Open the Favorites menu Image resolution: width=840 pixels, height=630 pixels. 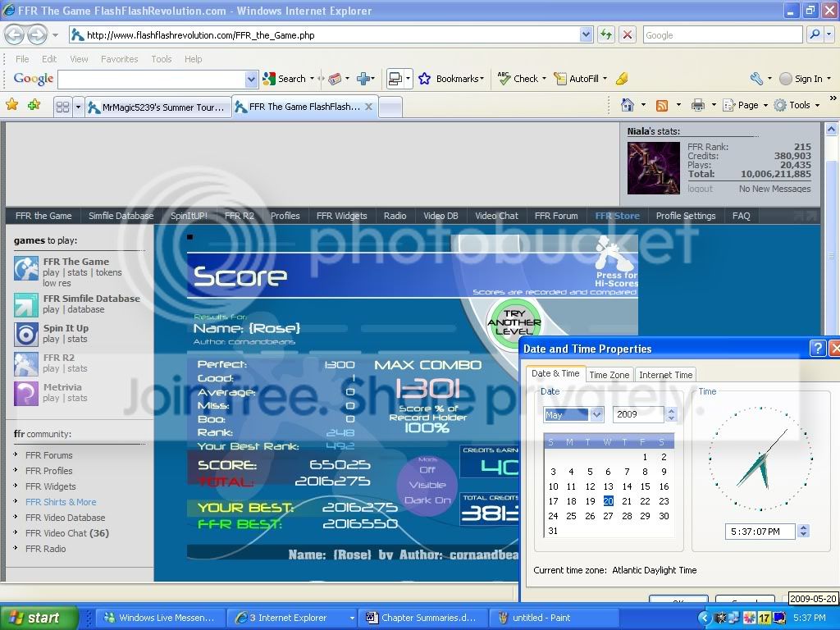coord(119,59)
